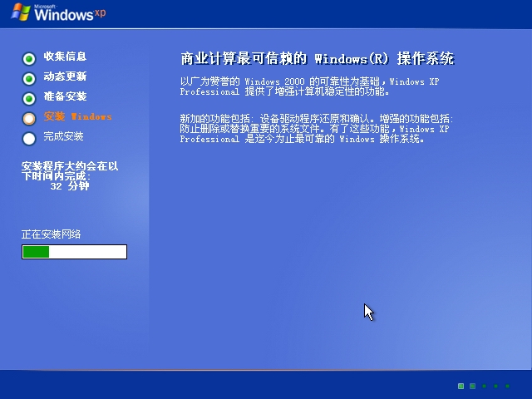Select the orange bullet beside 安装 Windows
The image size is (532, 399).
tap(29, 118)
